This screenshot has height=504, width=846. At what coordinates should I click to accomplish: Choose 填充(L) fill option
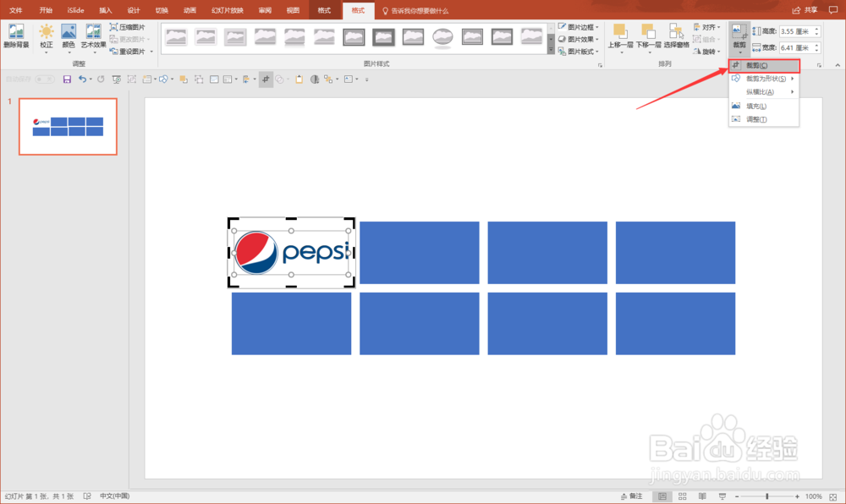tap(764, 107)
